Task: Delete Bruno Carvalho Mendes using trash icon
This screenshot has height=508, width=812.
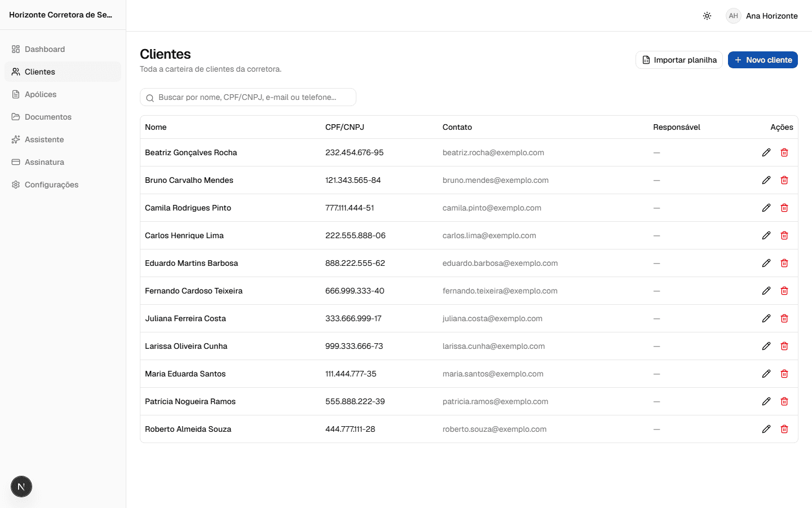Action: (x=784, y=180)
